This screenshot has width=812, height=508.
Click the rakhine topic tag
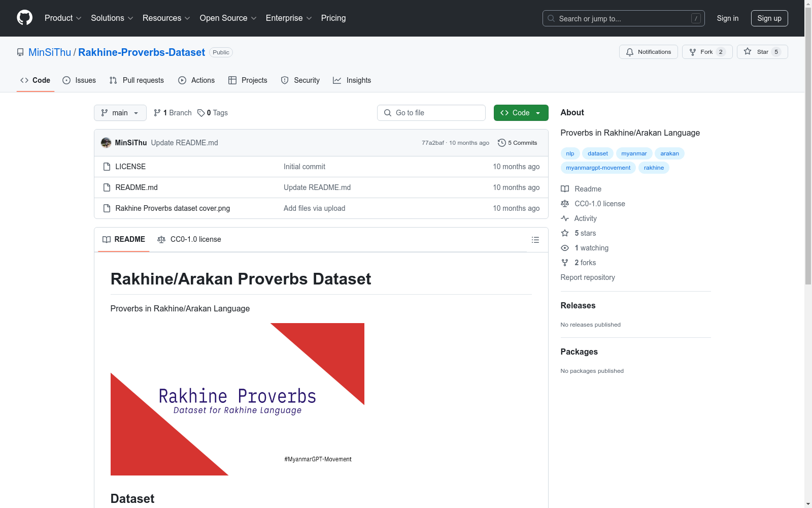click(x=654, y=168)
